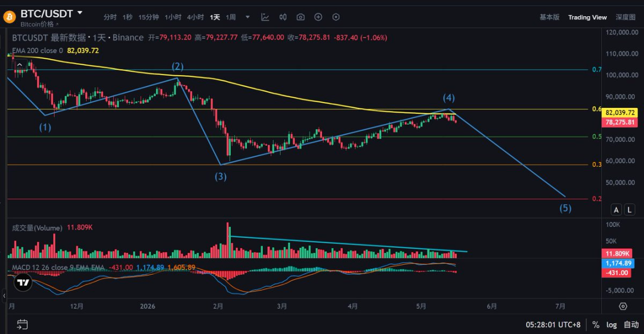
Task: Open go-to-date calendar icon
Action: 22,324
